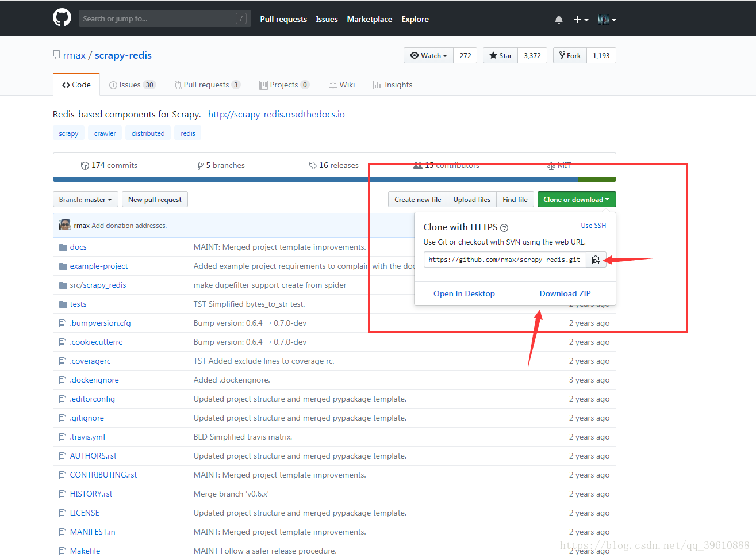Switch to the Insights tab

393,85
